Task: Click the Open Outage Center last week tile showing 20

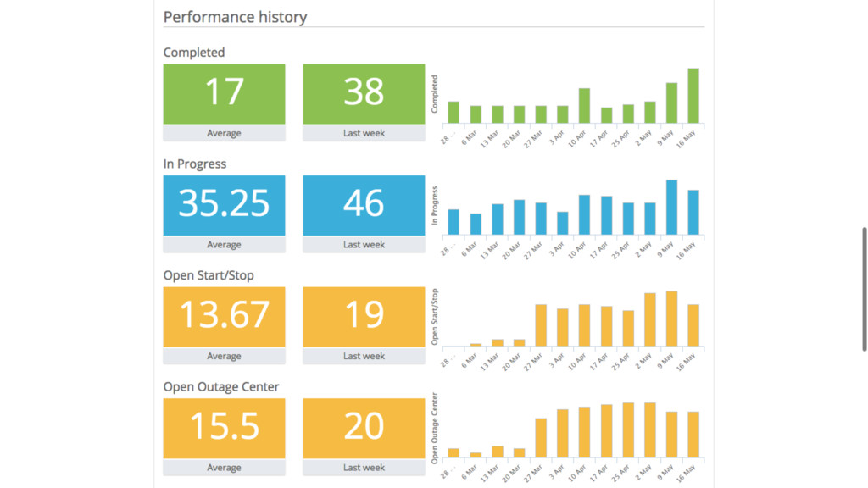Action: coord(364,428)
